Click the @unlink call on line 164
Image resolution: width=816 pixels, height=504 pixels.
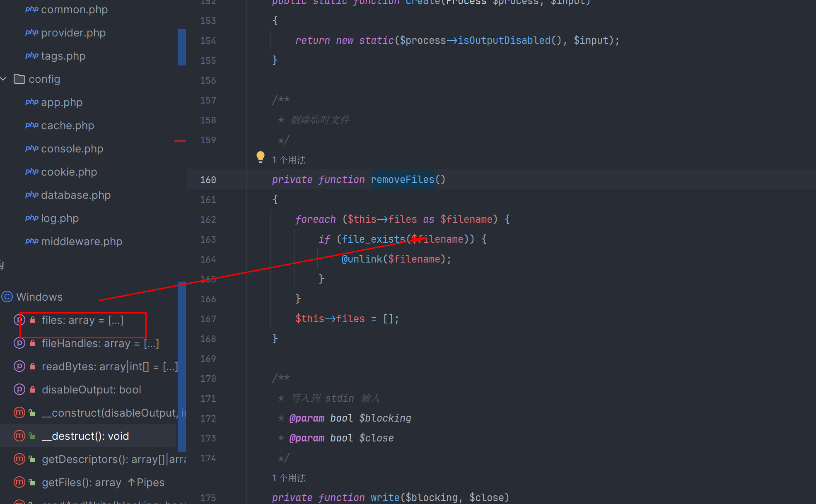click(362, 259)
